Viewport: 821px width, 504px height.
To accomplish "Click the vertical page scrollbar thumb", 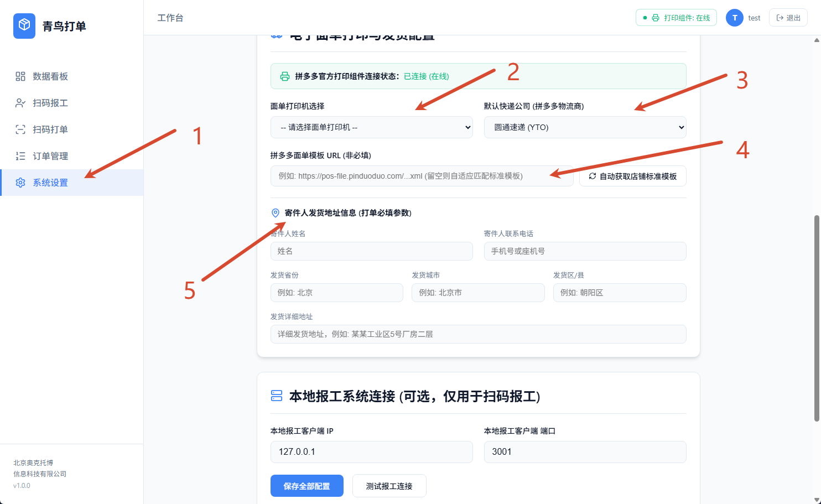I will [817, 318].
